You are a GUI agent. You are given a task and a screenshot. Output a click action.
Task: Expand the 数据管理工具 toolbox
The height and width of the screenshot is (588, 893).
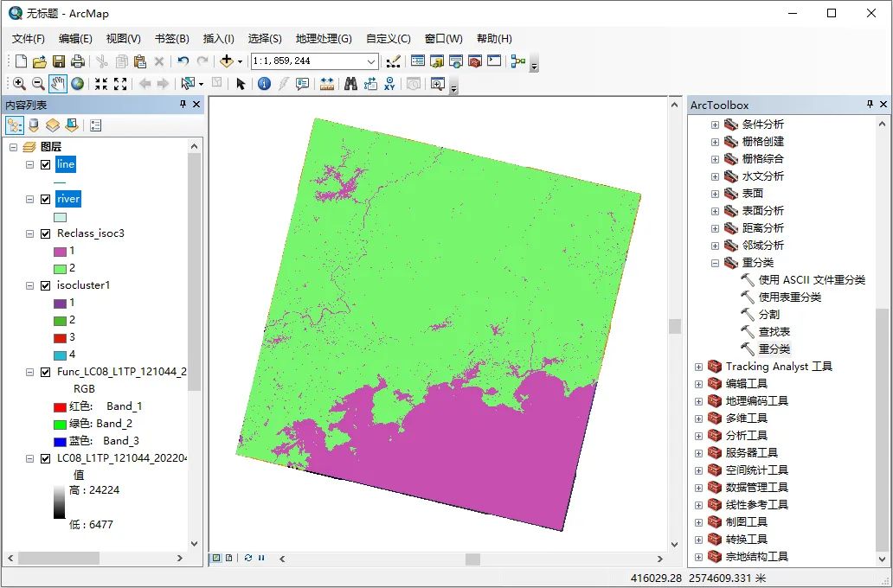(699, 488)
